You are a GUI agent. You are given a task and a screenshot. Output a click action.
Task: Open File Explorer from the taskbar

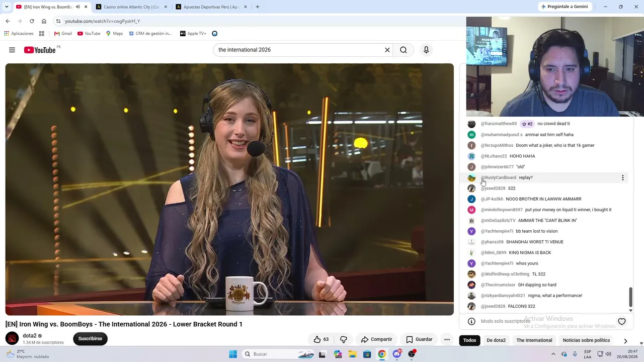pyautogui.click(x=352, y=354)
